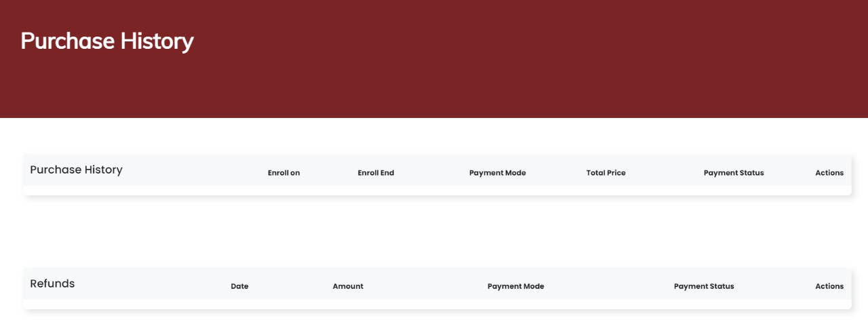Select Payment Status header in Purchase History table
The width and height of the screenshot is (868, 331).
click(734, 173)
